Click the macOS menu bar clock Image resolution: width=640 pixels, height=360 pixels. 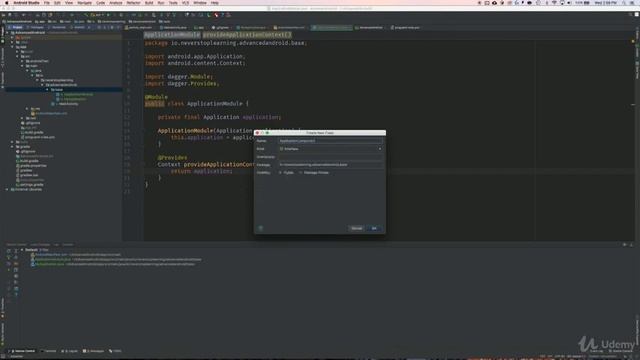[x=606, y=3]
